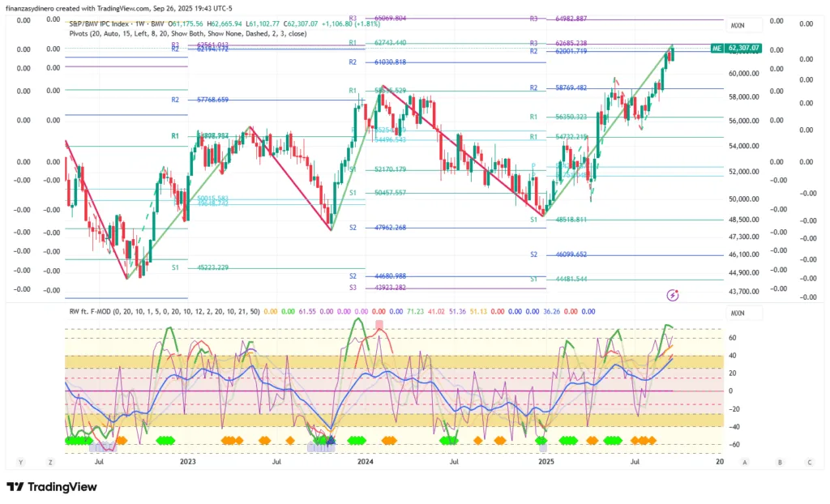Click the 2023 label on time axis

(x=188, y=462)
